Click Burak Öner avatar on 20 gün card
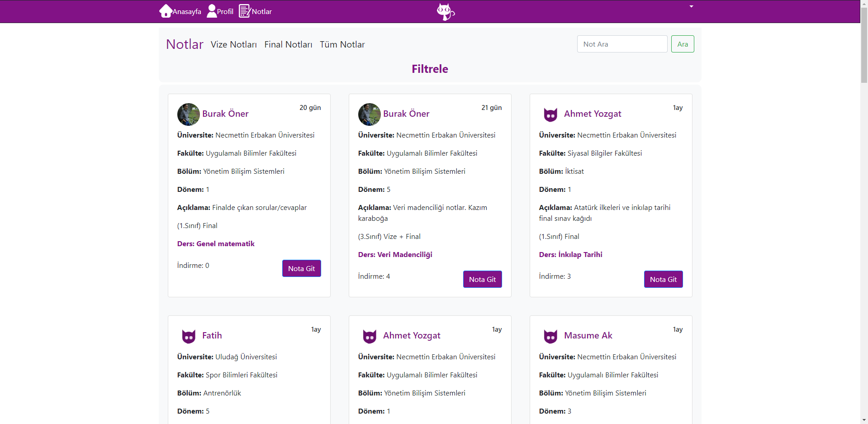The image size is (868, 424). point(189,114)
